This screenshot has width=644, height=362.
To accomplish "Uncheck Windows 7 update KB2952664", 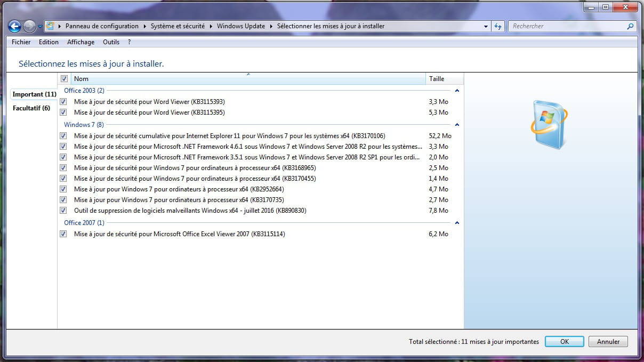I will tap(64, 189).
